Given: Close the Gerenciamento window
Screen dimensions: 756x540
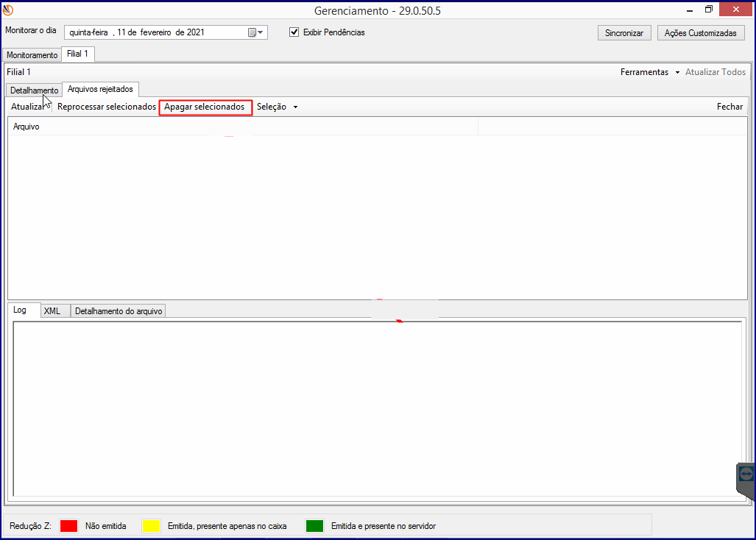Looking at the screenshot, I should [x=735, y=9].
